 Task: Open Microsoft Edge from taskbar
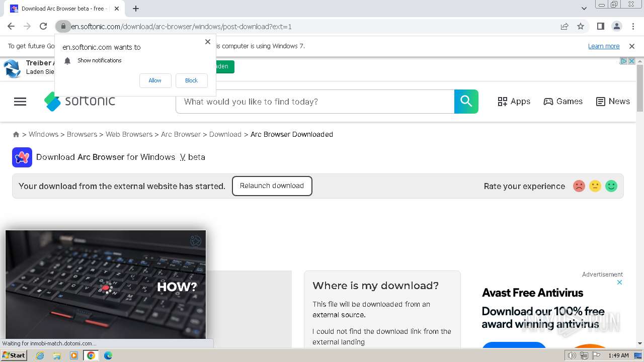click(108, 355)
